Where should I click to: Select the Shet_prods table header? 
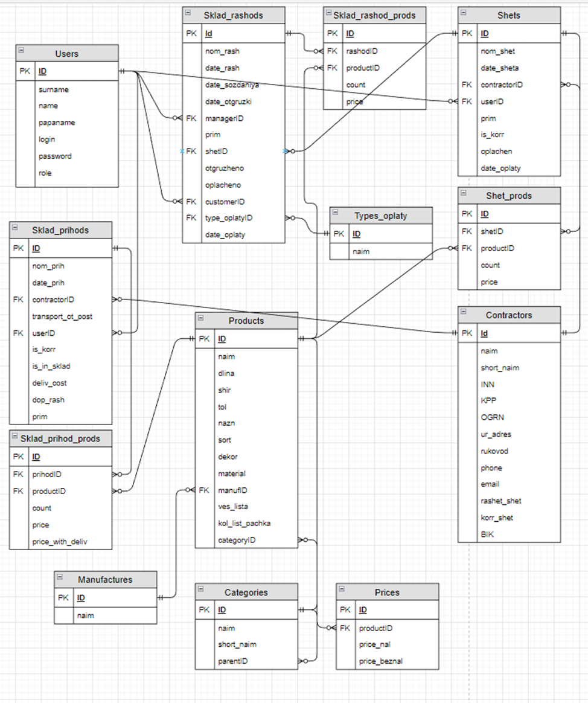[x=509, y=196]
